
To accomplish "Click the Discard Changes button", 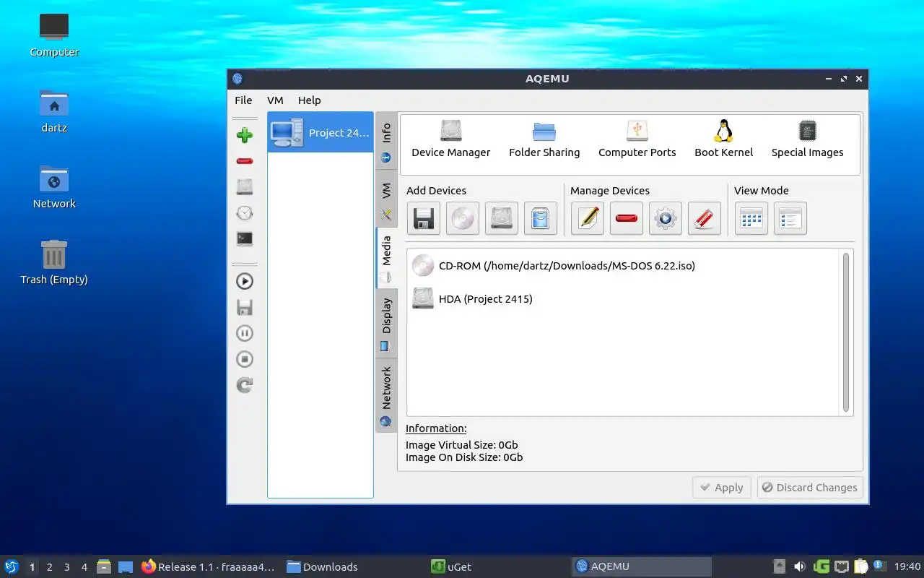I will click(810, 488).
